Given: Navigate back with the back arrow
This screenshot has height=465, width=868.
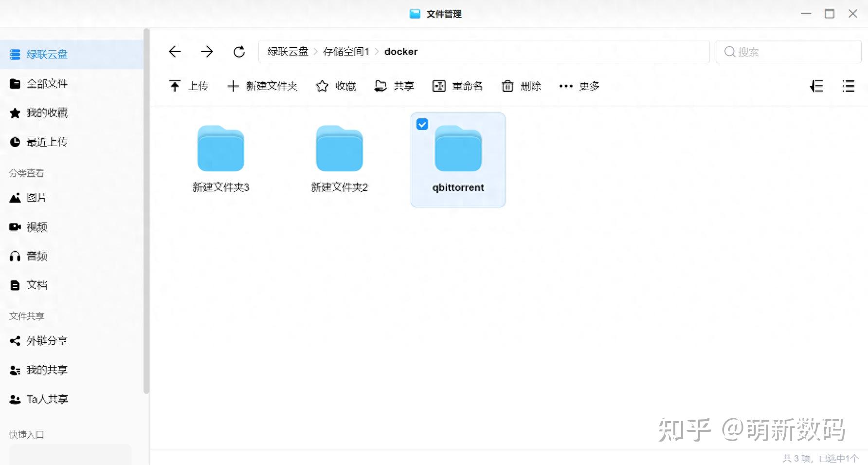Looking at the screenshot, I should 174,51.
